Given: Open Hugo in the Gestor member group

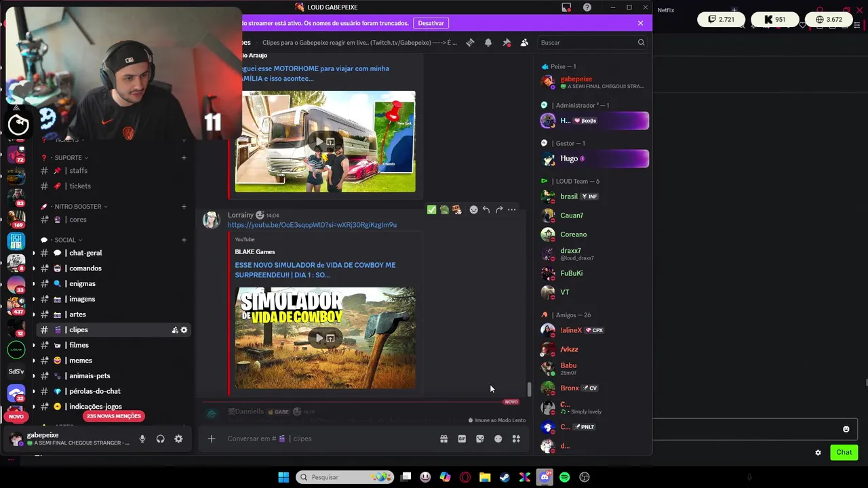Looking at the screenshot, I should pos(594,159).
